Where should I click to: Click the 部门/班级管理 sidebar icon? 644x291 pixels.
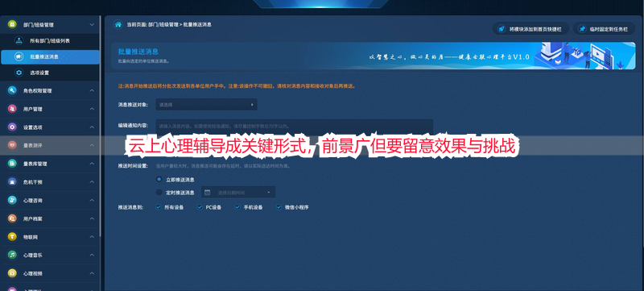tap(12, 25)
